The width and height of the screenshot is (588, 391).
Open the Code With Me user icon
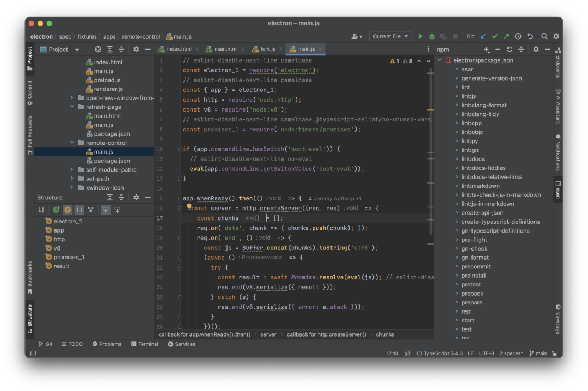(357, 36)
